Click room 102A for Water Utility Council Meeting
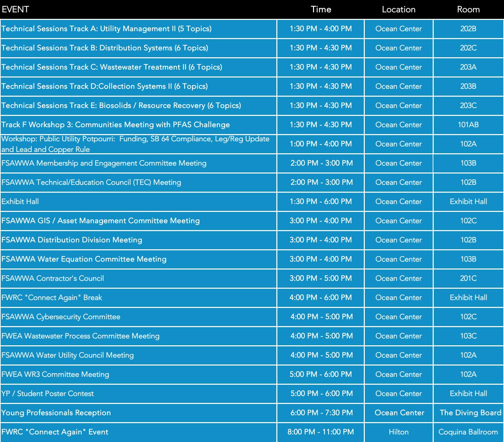Viewport: 504px width, 442px height. tap(468, 355)
